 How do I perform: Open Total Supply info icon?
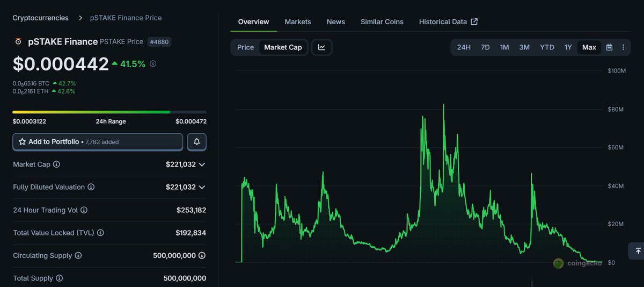point(60,278)
